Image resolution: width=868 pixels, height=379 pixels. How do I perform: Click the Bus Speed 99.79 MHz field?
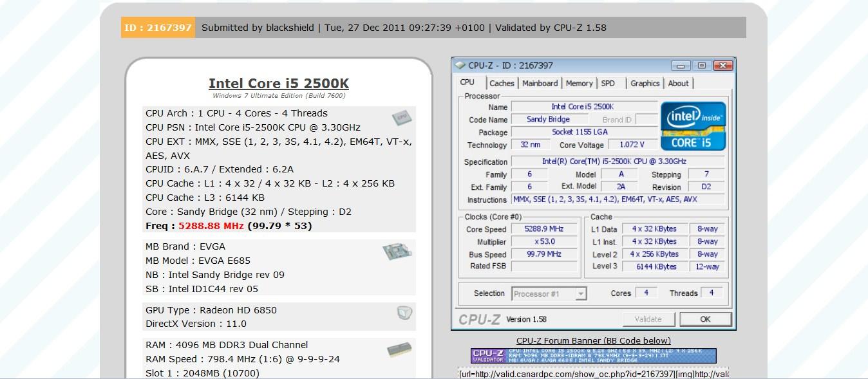(545, 254)
